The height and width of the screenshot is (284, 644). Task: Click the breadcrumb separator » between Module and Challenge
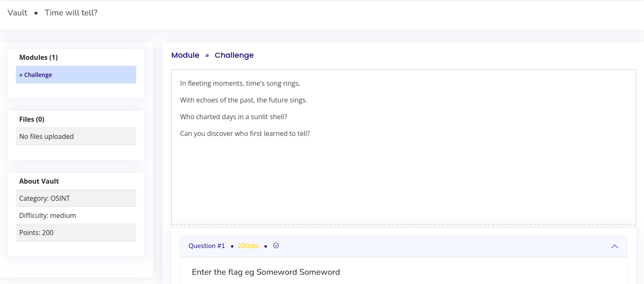207,55
